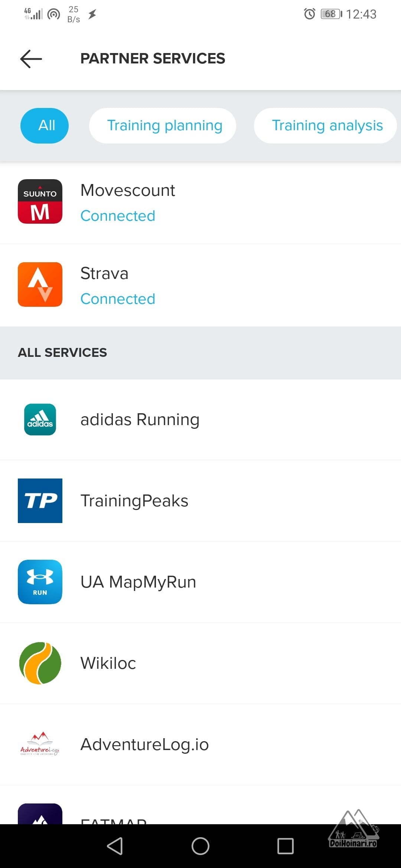Choose the Wikiloc service name
Viewport: 401px width, 868px height.
[x=108, y=663]
